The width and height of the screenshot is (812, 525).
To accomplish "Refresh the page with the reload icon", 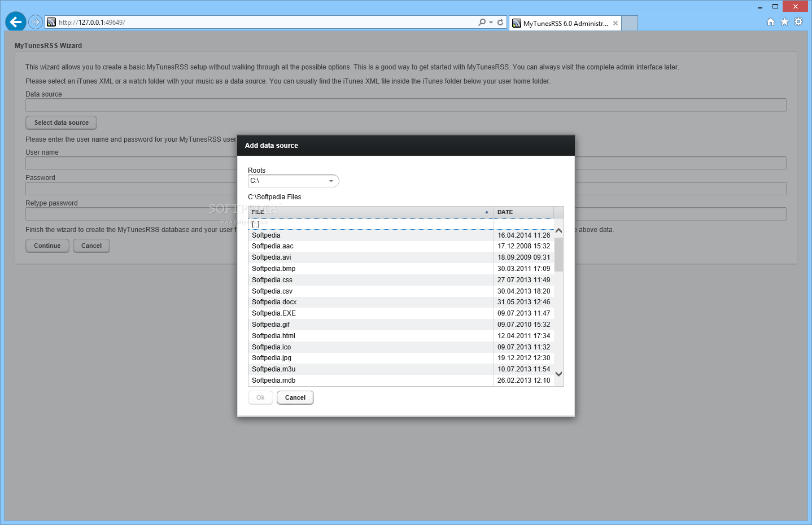I will [500, 22].
